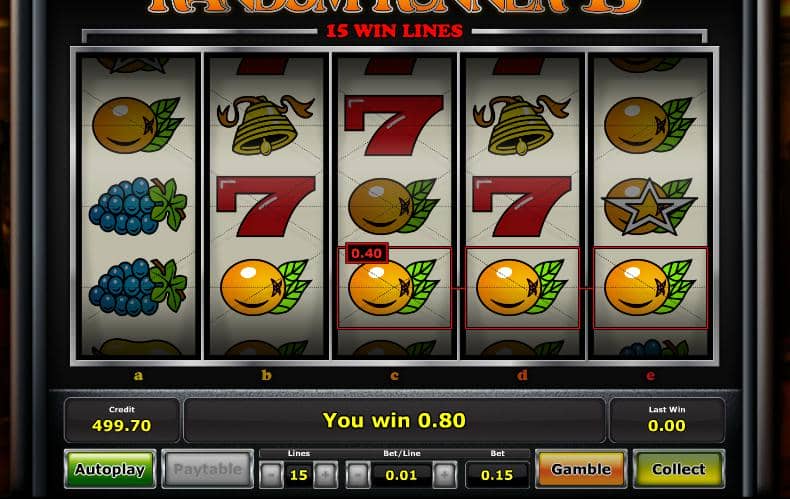Open the Paytable
This screenshot has height=499, width=790.
tap(207, 469)
